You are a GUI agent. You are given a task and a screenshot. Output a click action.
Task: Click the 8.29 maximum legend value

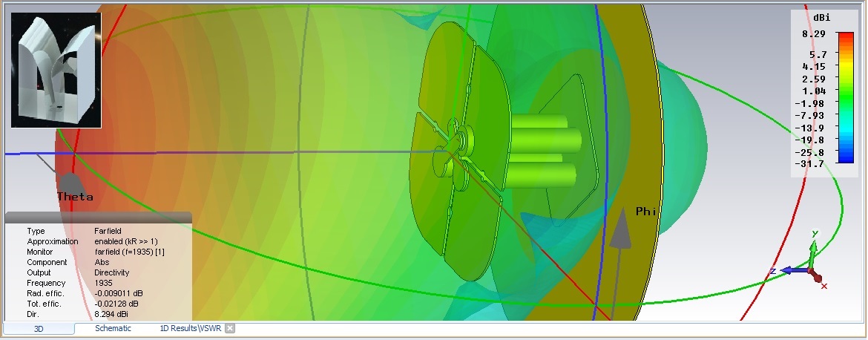(815, 34)
